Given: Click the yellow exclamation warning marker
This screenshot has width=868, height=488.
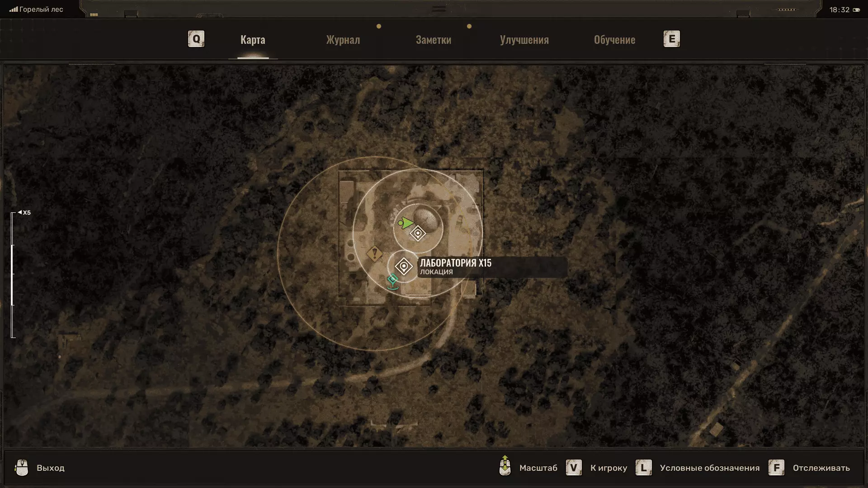Looking at the screenshot, I should pos(374,253).
